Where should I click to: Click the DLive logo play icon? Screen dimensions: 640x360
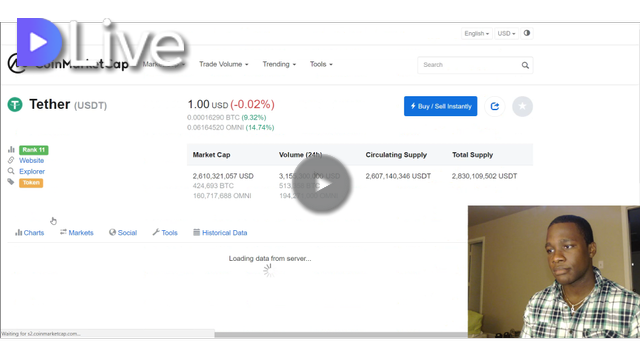(x=39, y=42)
